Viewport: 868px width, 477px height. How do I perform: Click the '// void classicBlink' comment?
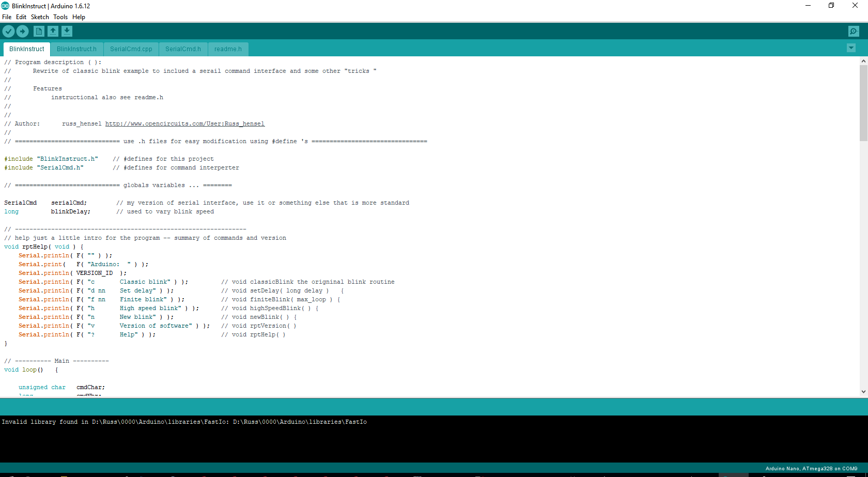pyautogui.click(x=308, y=282)
